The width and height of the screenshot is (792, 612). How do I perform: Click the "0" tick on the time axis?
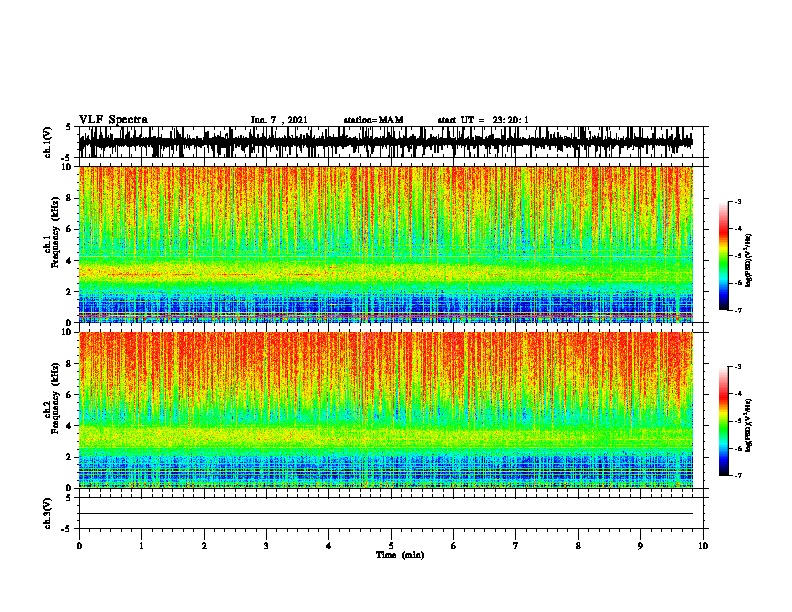(x=79, y=546)
